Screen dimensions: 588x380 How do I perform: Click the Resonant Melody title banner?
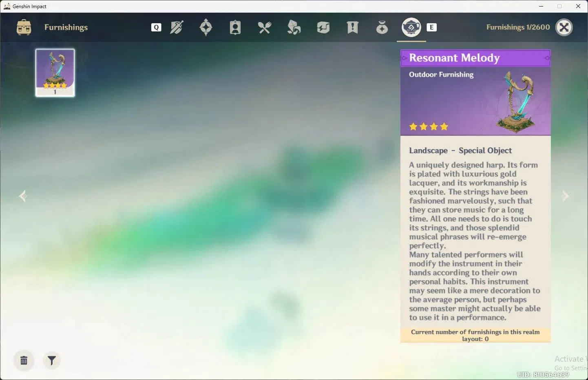coord(475,58)
